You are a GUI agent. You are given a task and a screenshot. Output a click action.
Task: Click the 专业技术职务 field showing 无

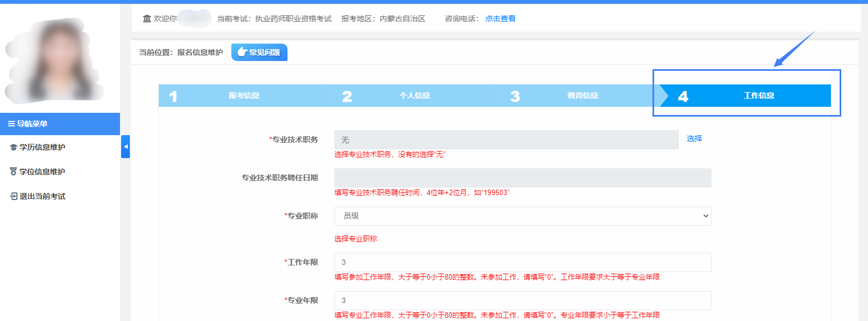[x=506, y=140]
